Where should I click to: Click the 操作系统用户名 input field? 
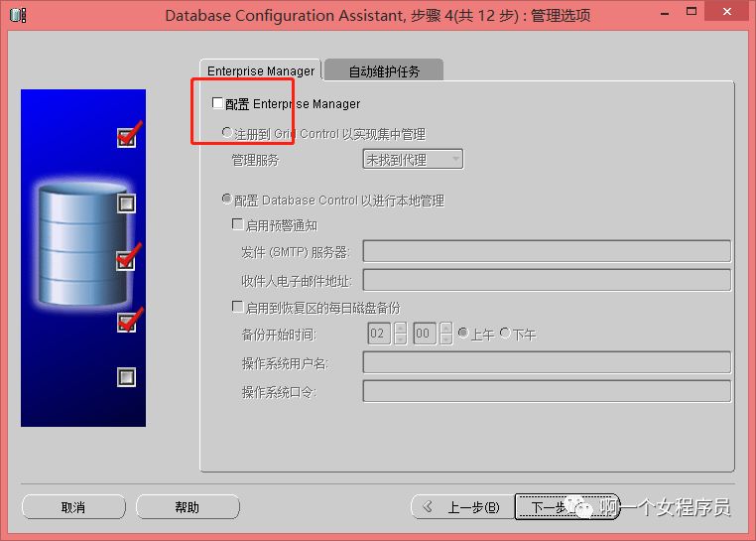pos(547,362)
